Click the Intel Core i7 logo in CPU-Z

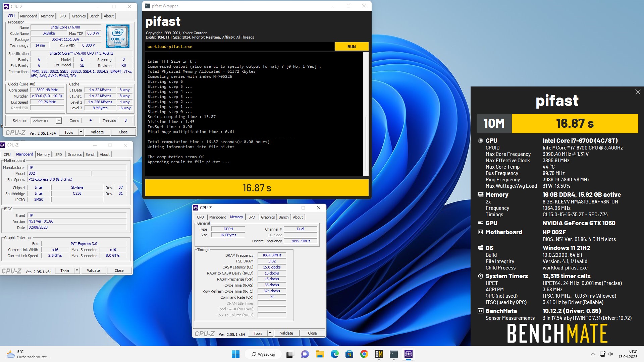(118, 36)
